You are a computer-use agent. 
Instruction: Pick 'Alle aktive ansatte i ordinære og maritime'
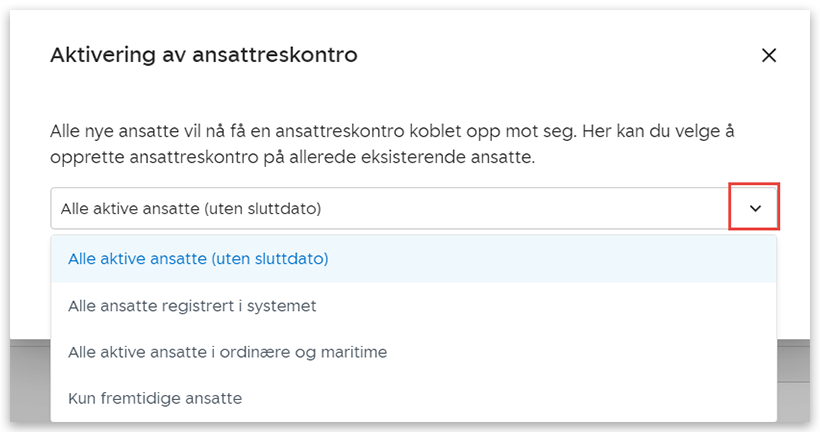(x=227, y=352)
